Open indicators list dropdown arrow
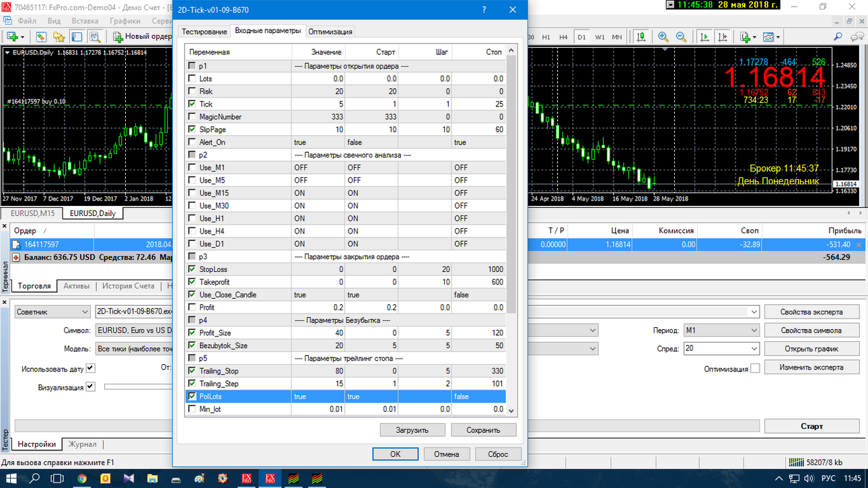868x488 pixels. point(755,37)
